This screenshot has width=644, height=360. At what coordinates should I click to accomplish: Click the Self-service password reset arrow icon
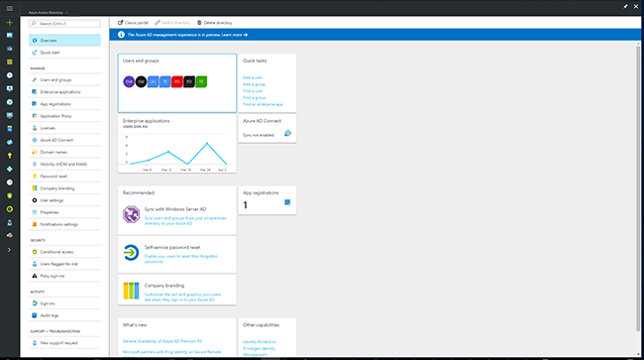(131, 252)
